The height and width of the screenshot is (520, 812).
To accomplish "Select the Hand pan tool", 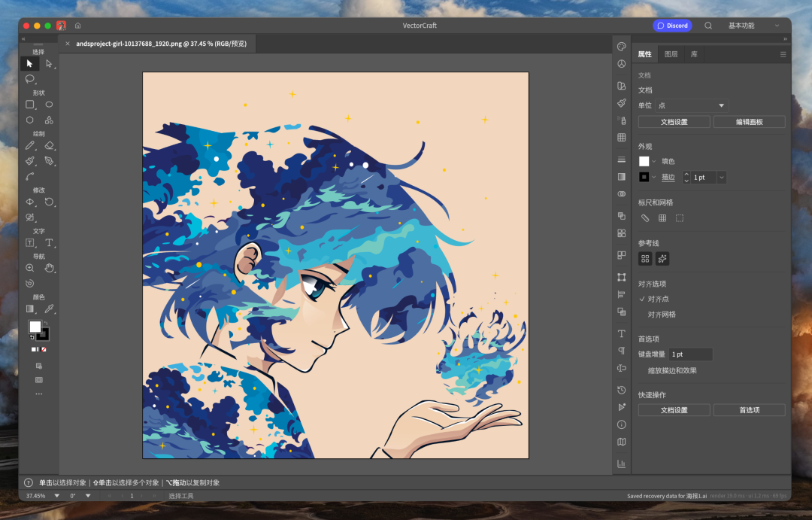I will [49, 268].
